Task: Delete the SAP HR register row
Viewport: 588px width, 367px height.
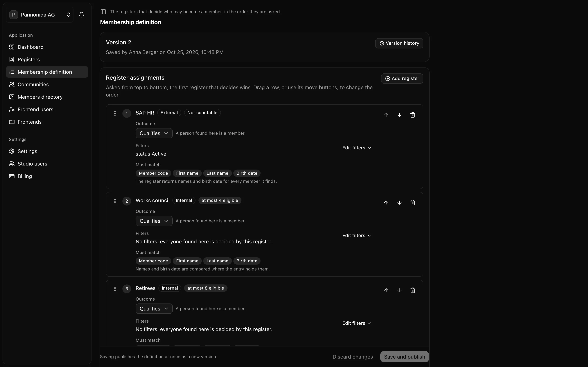Action: click(413, 115)
